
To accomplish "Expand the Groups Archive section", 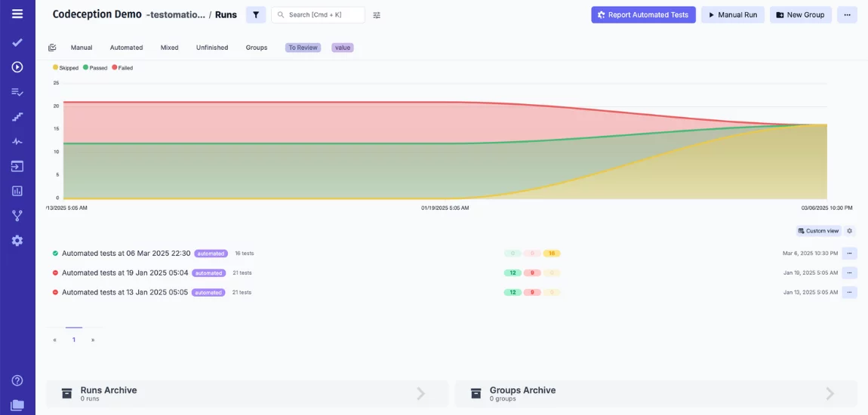I will point(655,393).
